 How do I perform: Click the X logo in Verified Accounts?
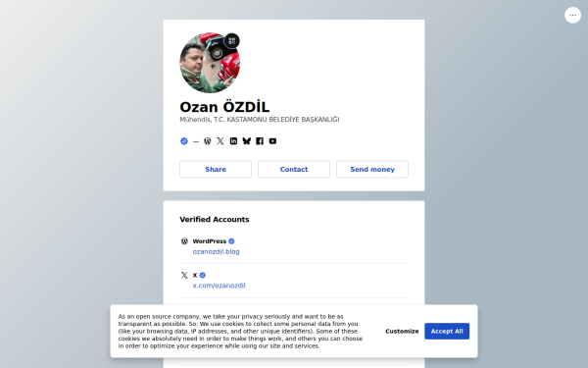point(184,275)
